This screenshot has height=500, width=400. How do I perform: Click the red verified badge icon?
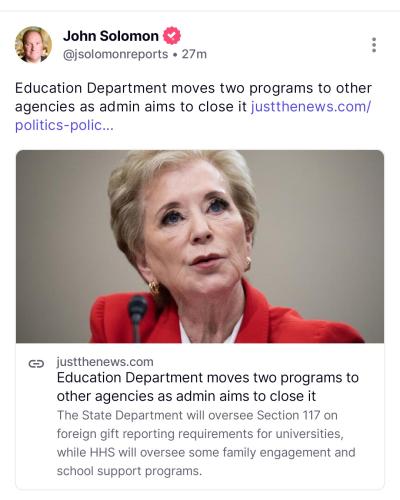(x=172, y=36)
